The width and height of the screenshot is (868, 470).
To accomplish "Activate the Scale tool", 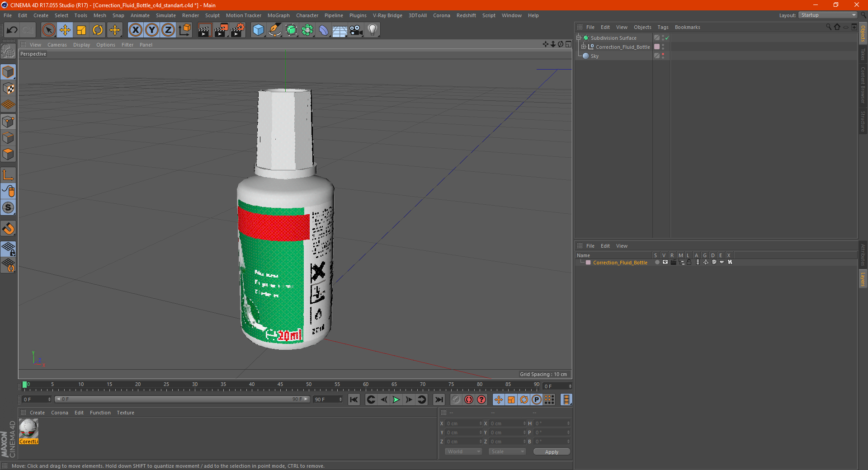I will pyautogui.click(x=81, y=30).
